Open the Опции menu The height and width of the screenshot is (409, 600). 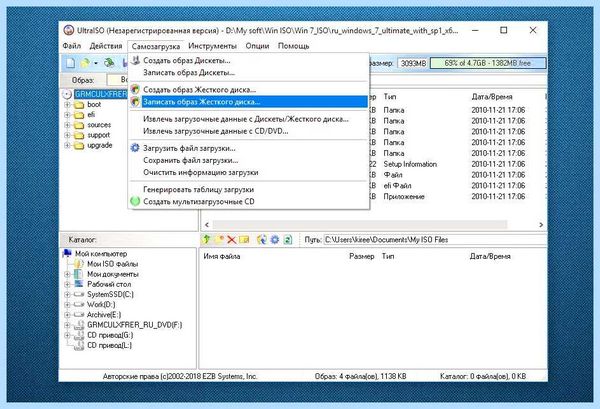257,46
